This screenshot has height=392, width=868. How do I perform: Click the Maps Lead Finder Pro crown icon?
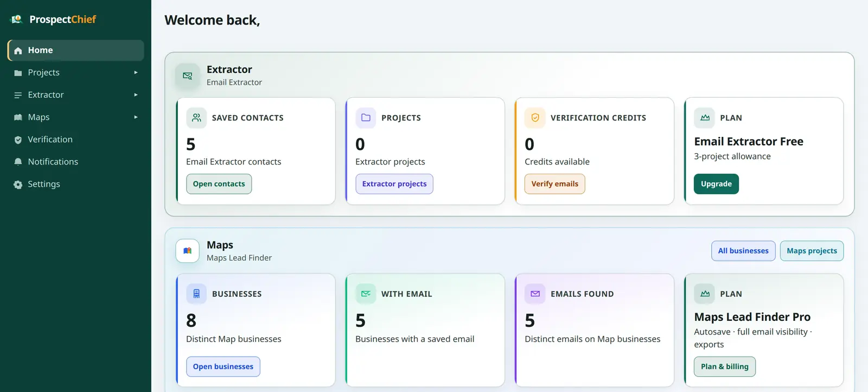(x=705, y=294)
